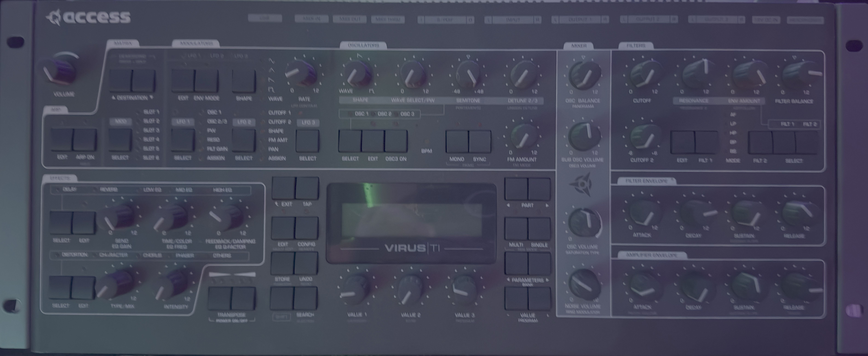Click the Store button

(x=282, y=263)
